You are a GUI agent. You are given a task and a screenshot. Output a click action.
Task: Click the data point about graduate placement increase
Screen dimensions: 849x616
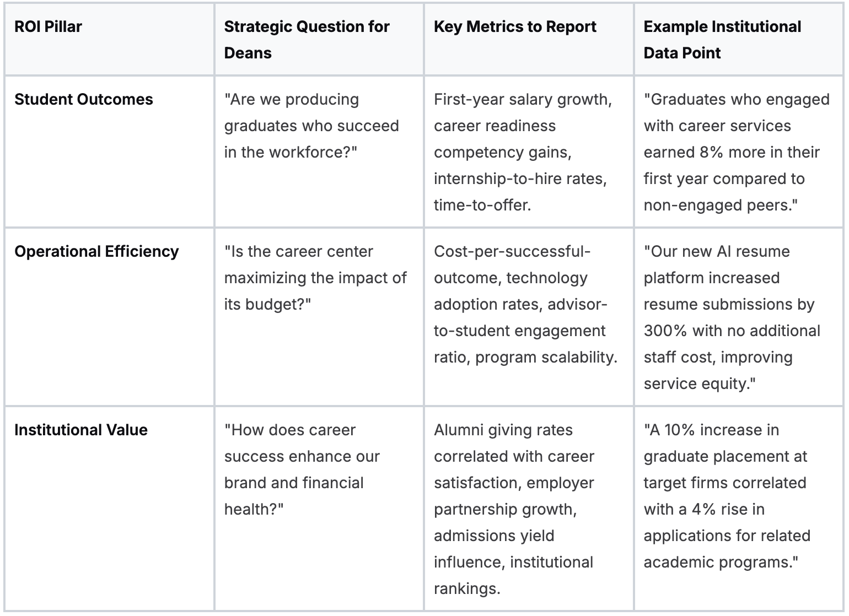click(x=727, y=496)
